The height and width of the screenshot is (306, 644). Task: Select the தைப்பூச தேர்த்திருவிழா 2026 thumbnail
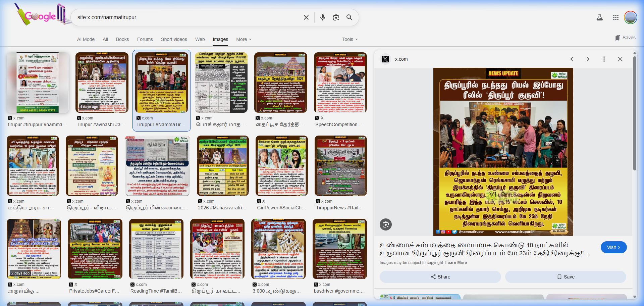[x=280, y=83]
